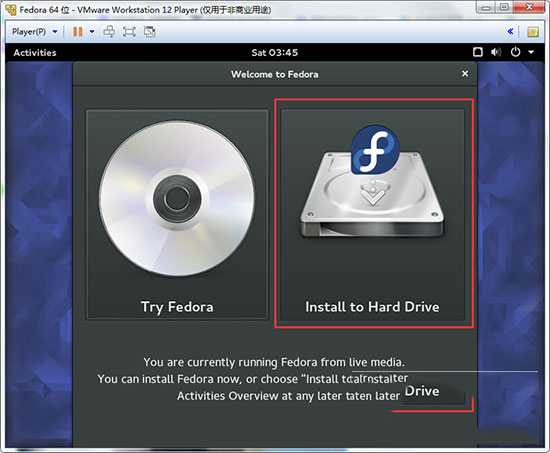
Task: Close the Welcome to Fedora dialog
Action: tap(465, 74)
